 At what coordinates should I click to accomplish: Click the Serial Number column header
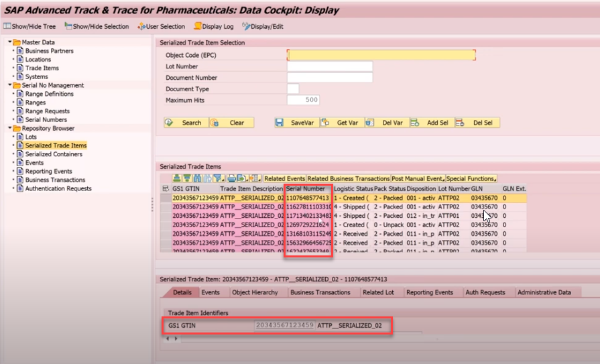click(308, 188)
